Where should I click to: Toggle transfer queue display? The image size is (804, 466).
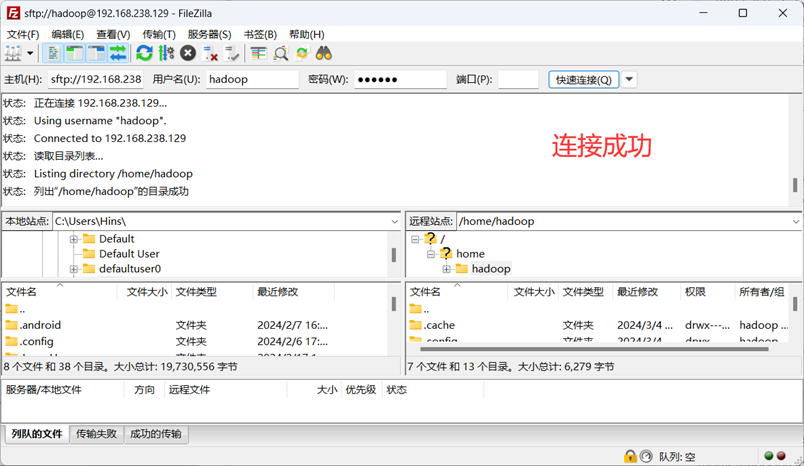tap(118, 53)
